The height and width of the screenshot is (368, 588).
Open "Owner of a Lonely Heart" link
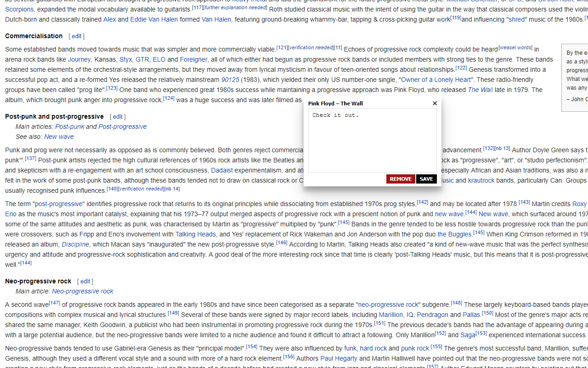tap(436, 80)
